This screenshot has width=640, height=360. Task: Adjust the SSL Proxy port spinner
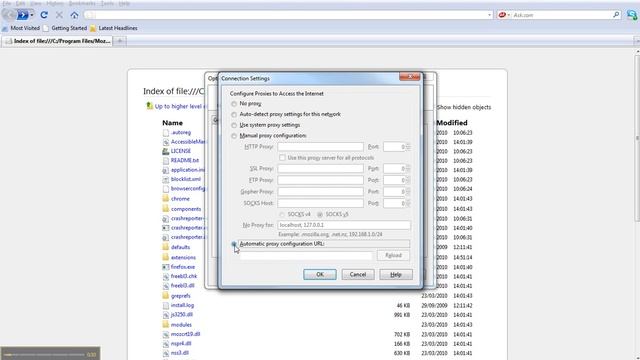click(408, 168)
